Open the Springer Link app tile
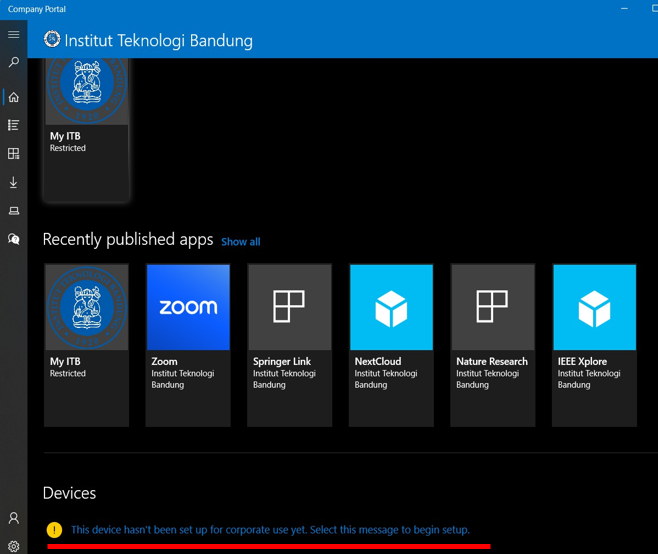 tap(289, 344)
